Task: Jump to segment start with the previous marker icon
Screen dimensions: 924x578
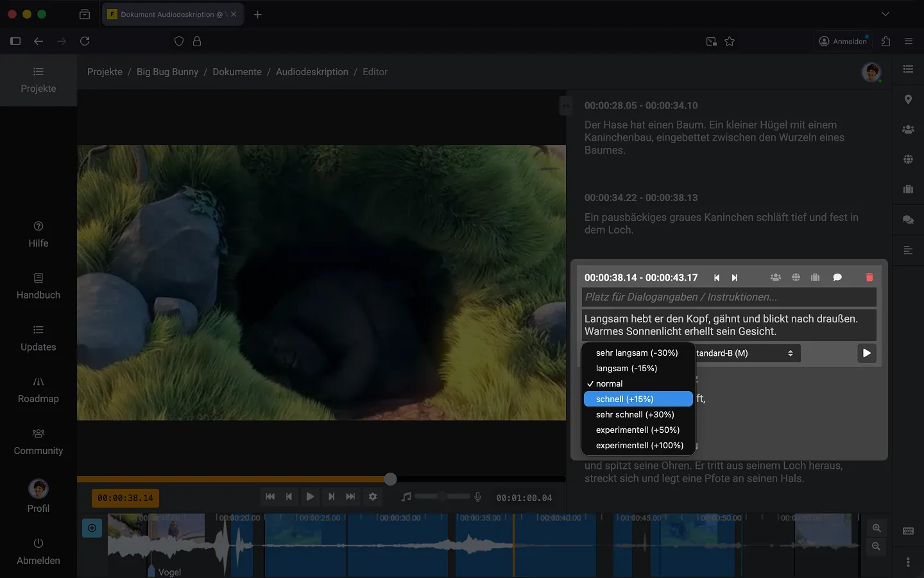Action: 717,277
